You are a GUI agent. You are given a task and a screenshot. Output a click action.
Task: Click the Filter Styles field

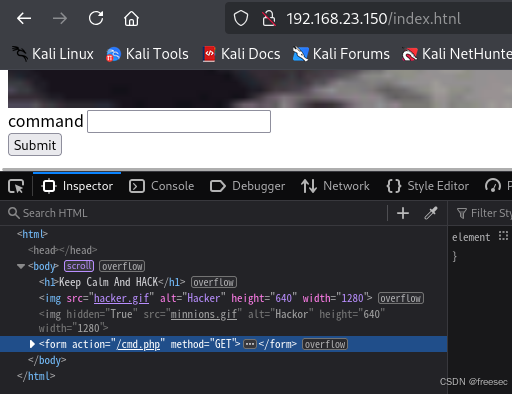pos(483,213)
